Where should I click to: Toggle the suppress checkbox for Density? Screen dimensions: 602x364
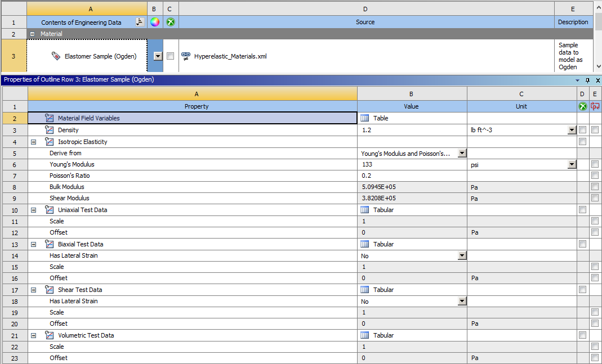click(582, 129)
